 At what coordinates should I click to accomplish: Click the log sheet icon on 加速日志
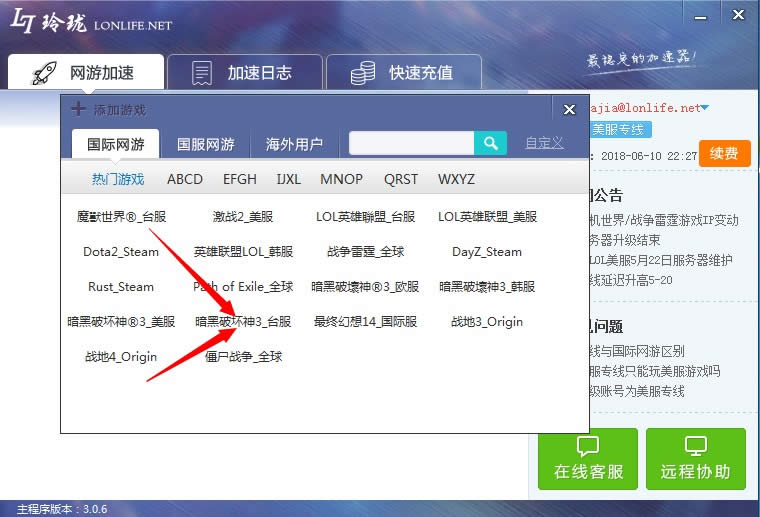[x=202, y=73]
